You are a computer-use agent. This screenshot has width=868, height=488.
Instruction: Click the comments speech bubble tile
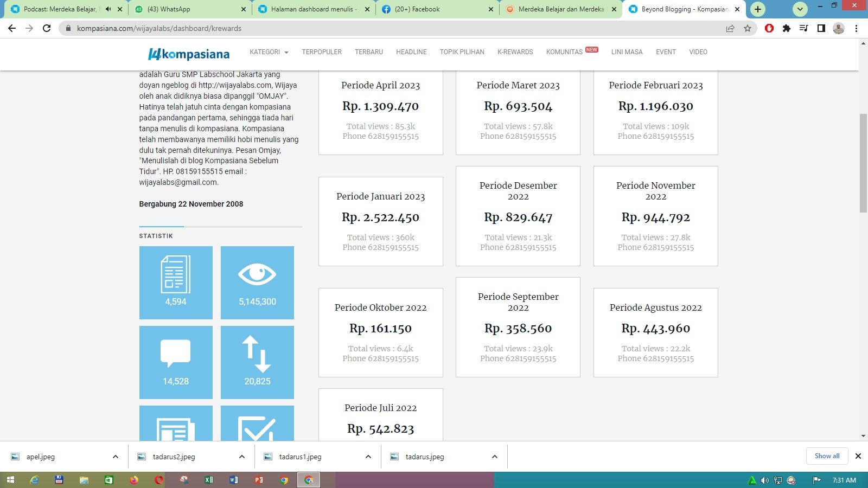pos(176,362)
